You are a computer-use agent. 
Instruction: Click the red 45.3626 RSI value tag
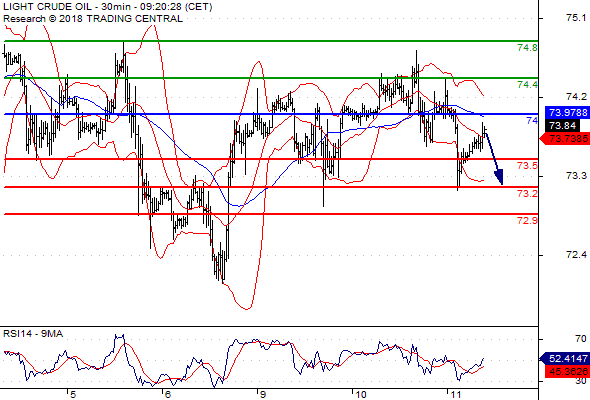(567, 372)
